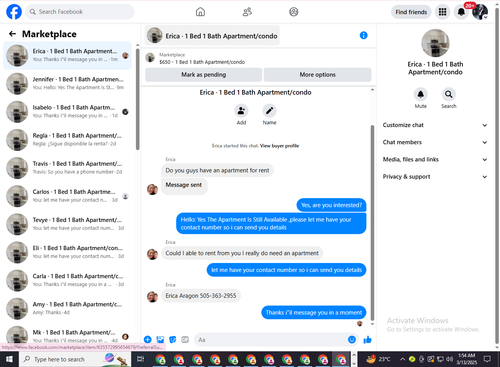
Task: Click the Facebook logo icon
Action: pyautogui.click(x=14, y=12)
